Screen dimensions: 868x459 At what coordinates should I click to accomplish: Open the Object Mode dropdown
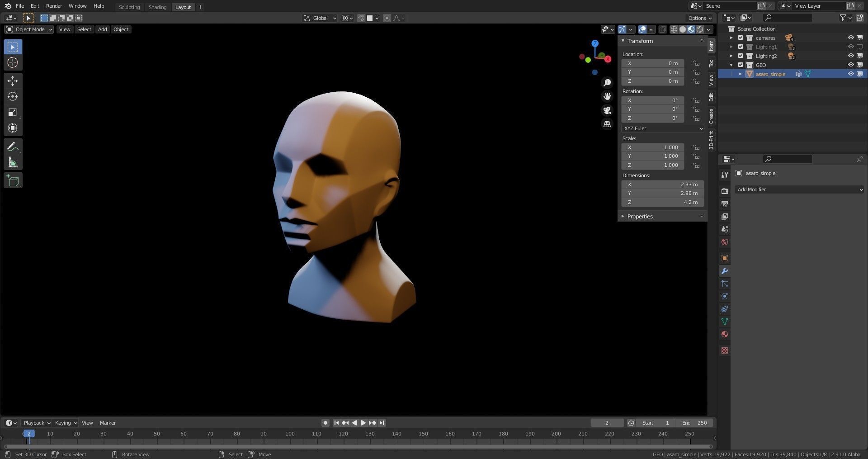[x=29, y=29]
